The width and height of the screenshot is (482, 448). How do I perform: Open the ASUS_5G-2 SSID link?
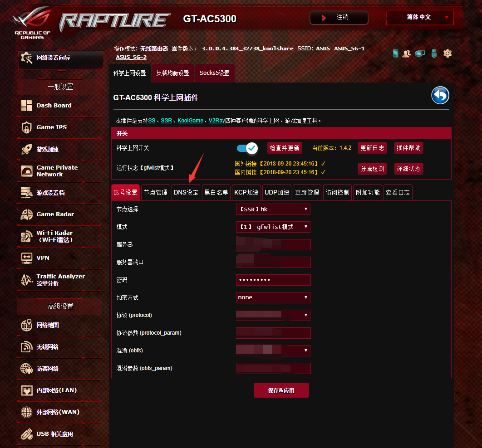[131, 57]
